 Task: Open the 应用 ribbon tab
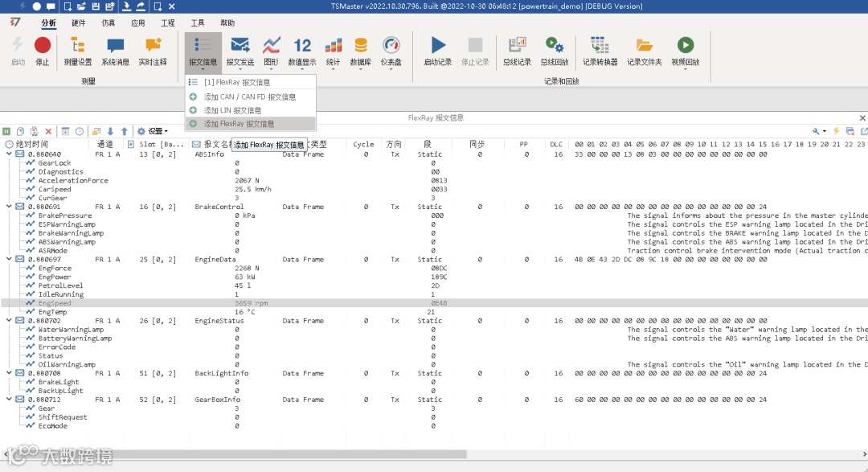click(138, 23)
